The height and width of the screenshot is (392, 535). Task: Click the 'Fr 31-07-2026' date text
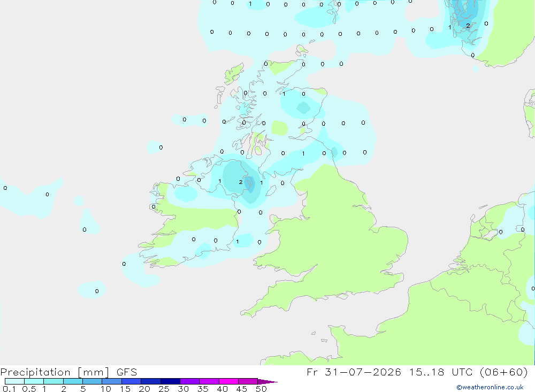point(354,372)
